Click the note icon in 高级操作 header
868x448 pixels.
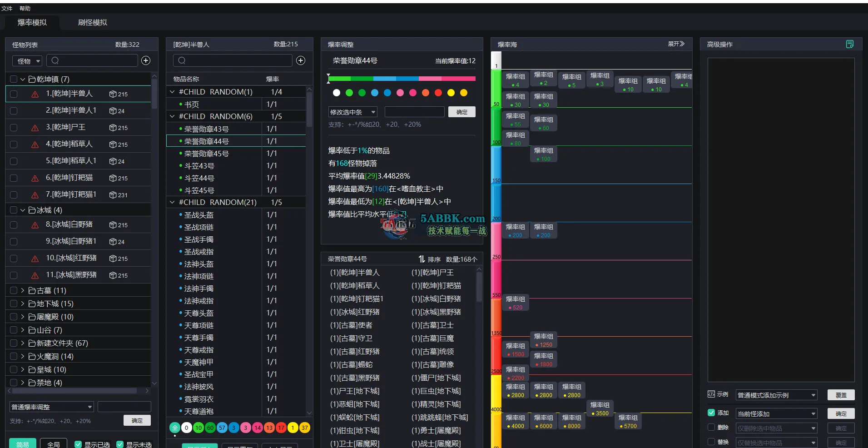[849, 44]
